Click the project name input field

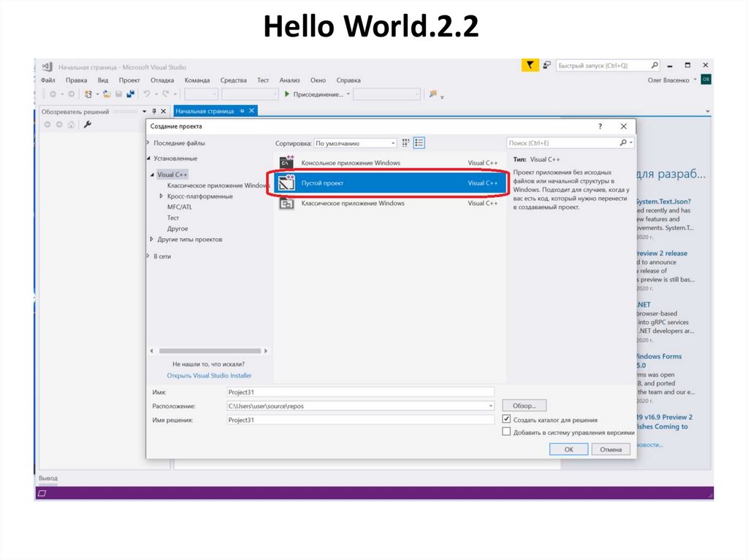[361, 392]
